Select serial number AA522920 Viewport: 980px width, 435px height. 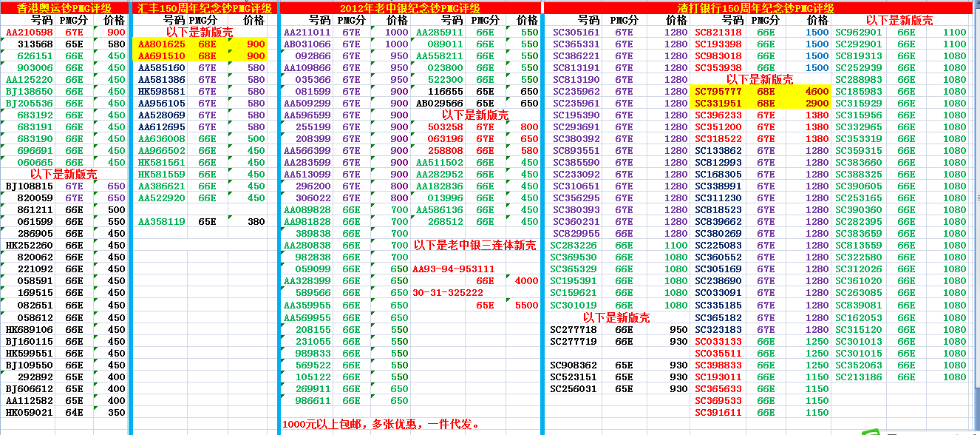[162, 198]
